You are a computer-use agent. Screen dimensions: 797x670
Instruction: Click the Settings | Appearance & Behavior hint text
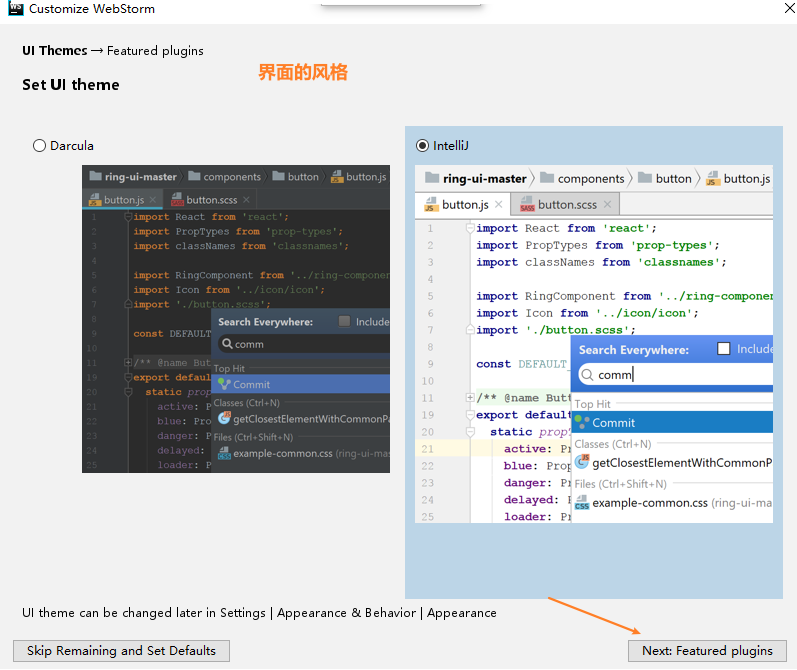(259, 613)
